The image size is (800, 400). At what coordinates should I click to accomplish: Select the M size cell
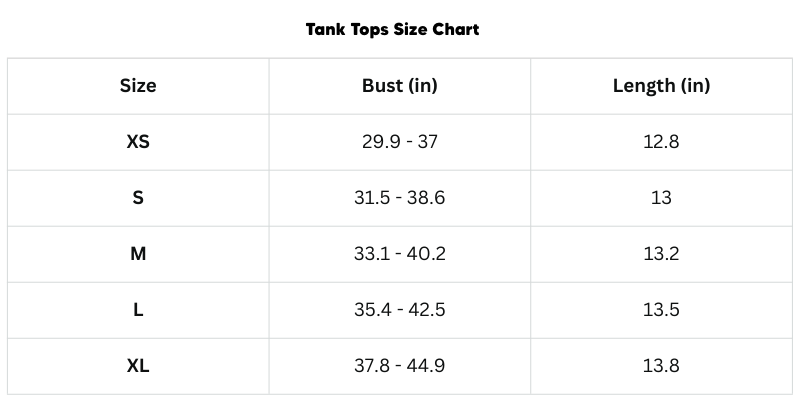tap(138, 254)
